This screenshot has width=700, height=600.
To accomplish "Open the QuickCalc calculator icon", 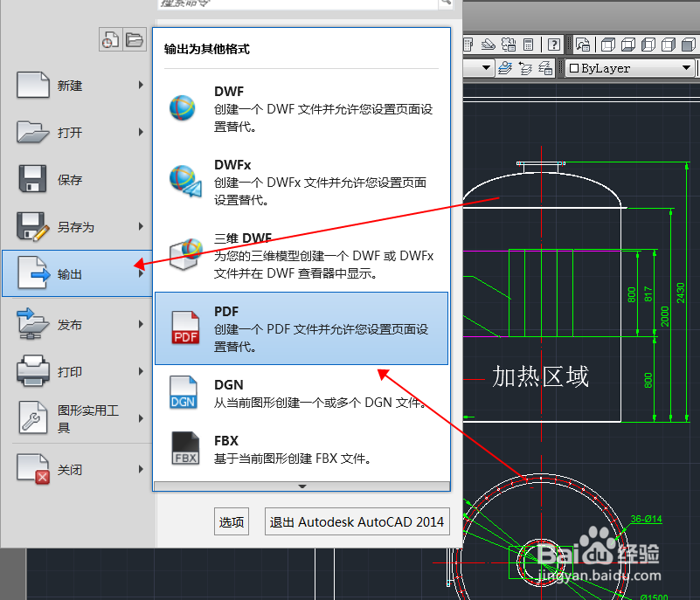I will tap(528, 45).
